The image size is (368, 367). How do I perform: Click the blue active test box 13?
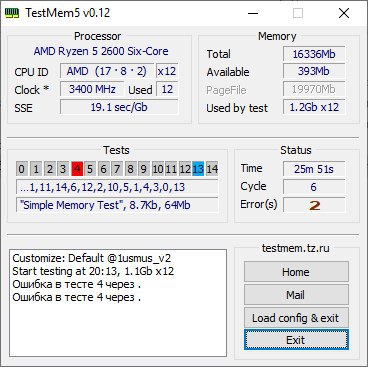(x=198, y=169)
